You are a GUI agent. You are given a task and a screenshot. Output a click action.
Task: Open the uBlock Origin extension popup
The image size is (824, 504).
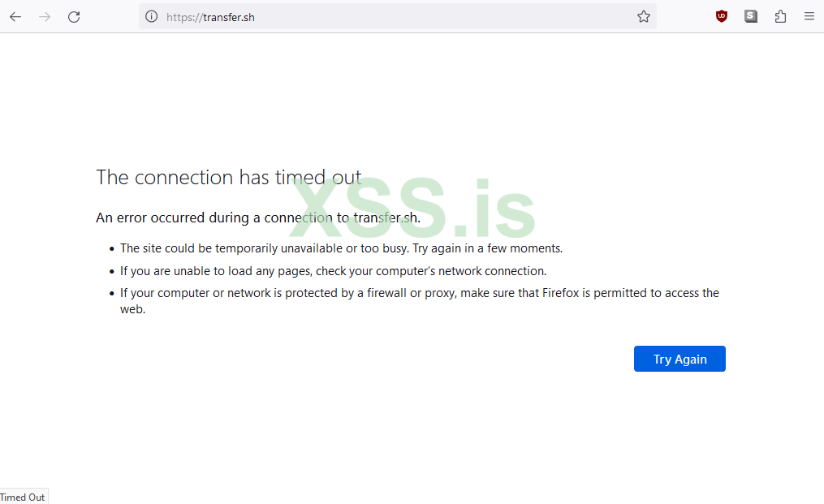pos(722,16)
